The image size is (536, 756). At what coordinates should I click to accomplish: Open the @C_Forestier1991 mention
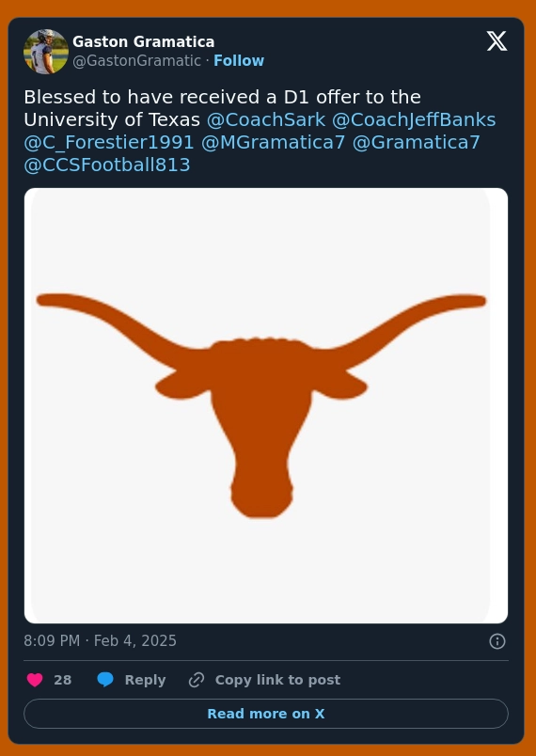[x=109, y=143]
